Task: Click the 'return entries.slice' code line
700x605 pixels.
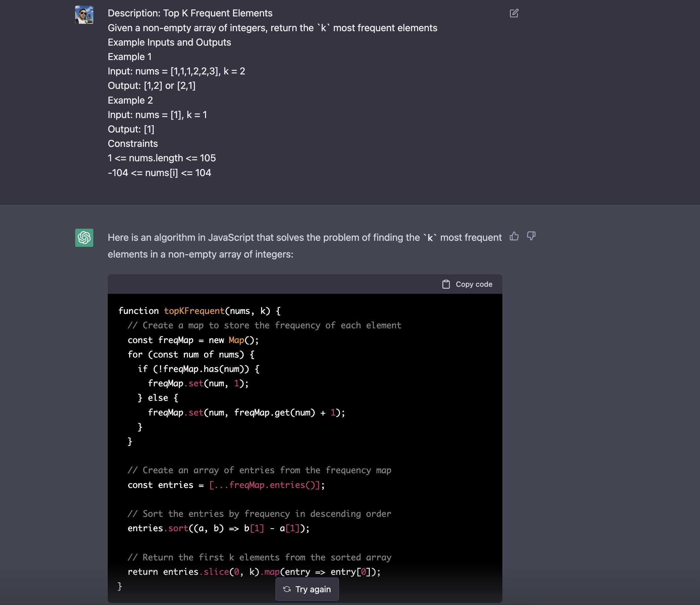Action: [x=254, y=572]
